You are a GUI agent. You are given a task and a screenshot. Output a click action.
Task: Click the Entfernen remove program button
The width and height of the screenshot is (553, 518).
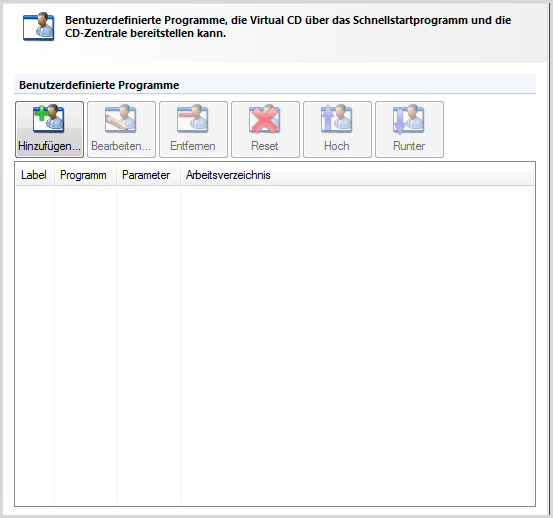[193, 129]
